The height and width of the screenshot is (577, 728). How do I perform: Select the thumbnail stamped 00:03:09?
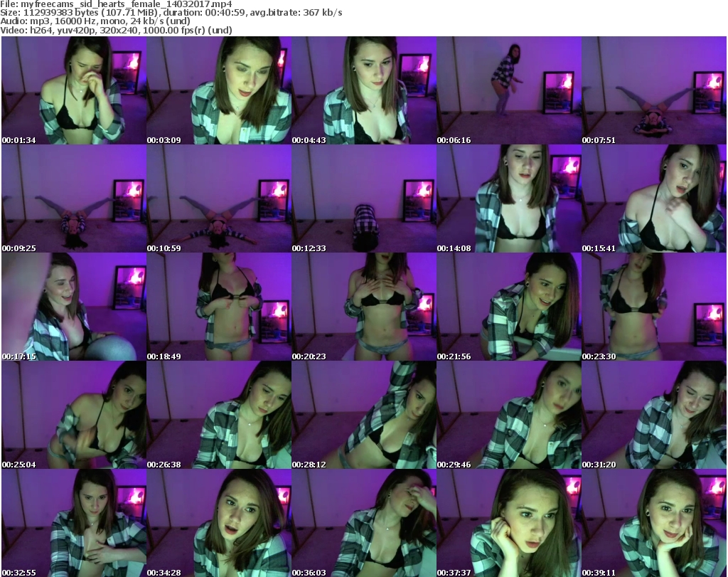point(219,90)
